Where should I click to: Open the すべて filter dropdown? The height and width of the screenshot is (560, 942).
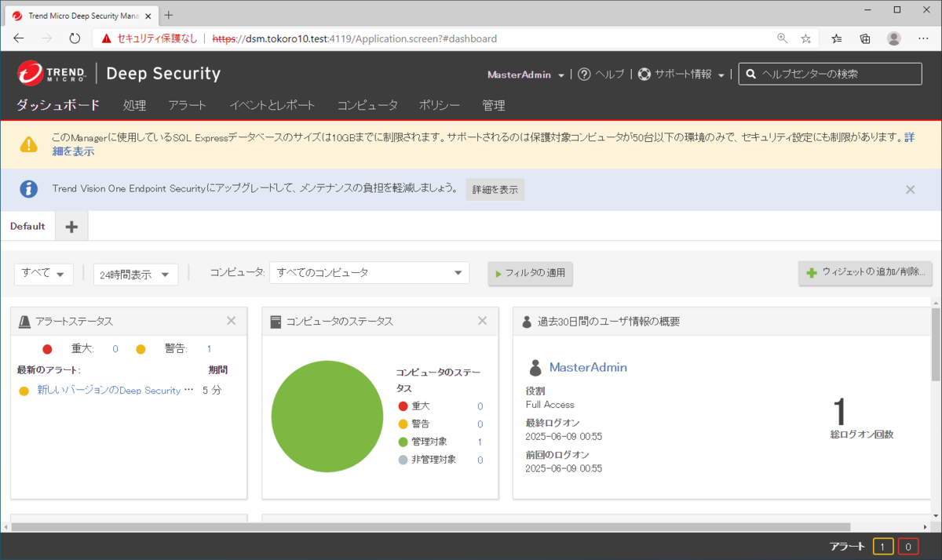44,274
